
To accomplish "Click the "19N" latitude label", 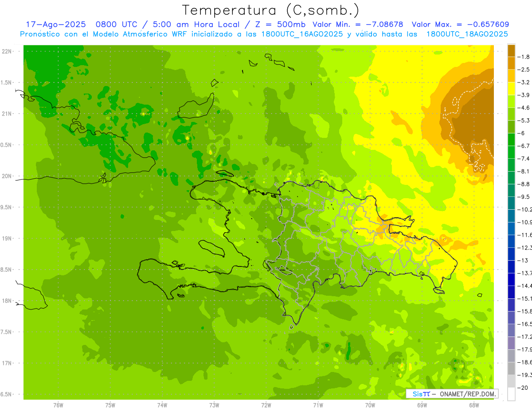I will pyautogui.click(x=8, y=239).
